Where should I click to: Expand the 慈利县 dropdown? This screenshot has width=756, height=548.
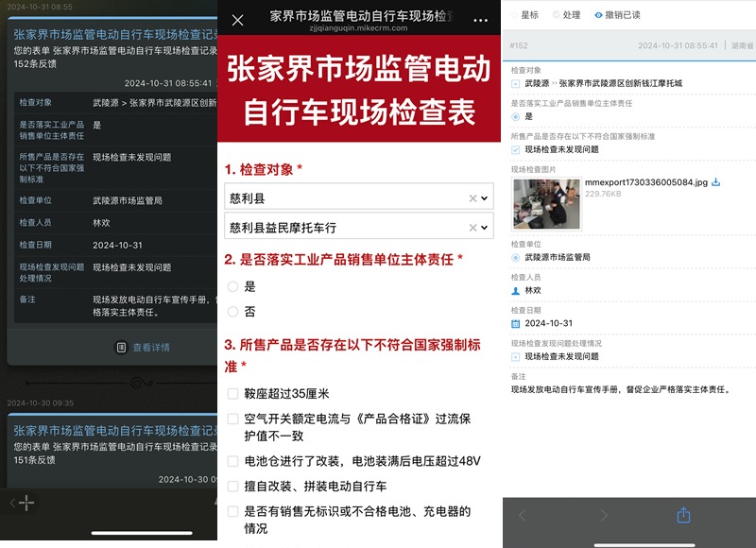coord(485,198)
